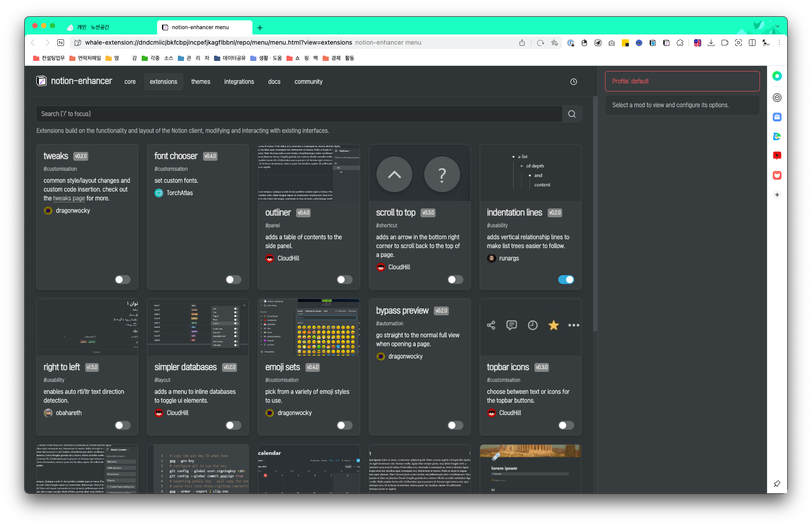Click the Edge browser icon in right sidebar
Image resolution: width=812 pixels, height=526 pixels.
pos(777,136)
